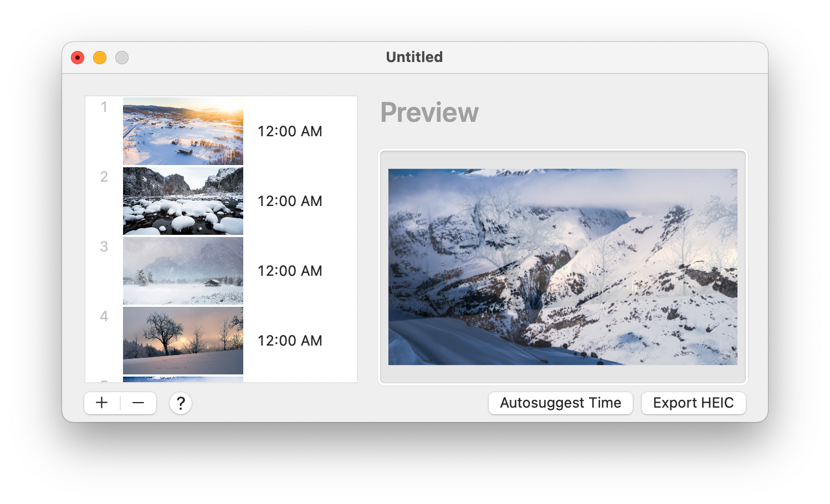
Task: Add a new image using the plus icon
Action: [101, 403]
